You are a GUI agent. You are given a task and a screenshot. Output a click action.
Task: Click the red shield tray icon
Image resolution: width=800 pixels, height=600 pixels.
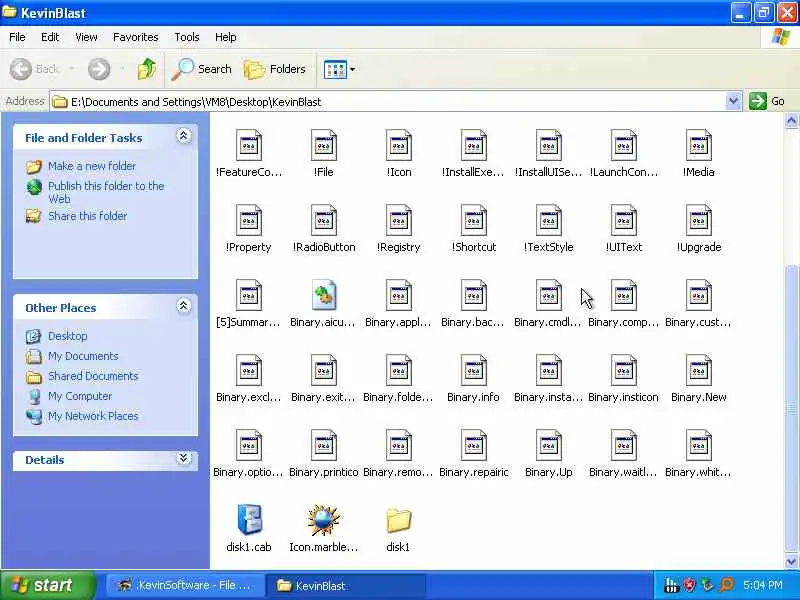click(689, 585)
